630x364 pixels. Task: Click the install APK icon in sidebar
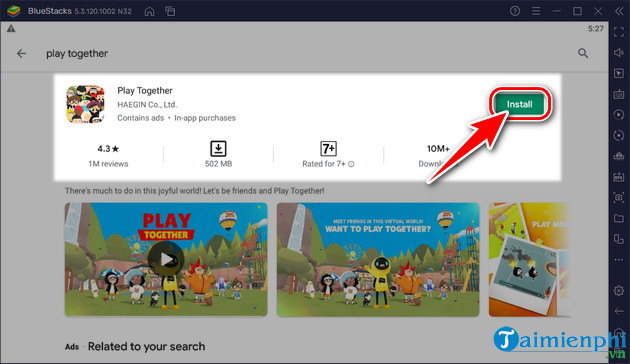(x=619, y=177)
